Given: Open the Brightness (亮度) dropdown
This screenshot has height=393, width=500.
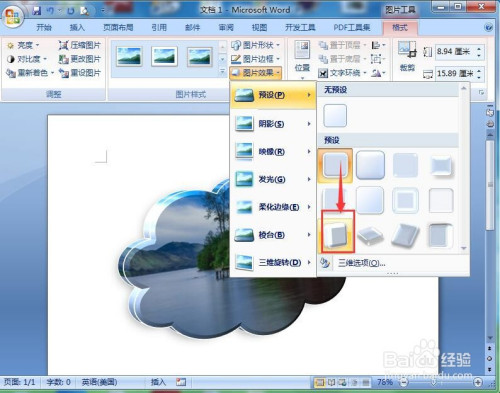Looking at the screenshot, I should coord(23,45).
